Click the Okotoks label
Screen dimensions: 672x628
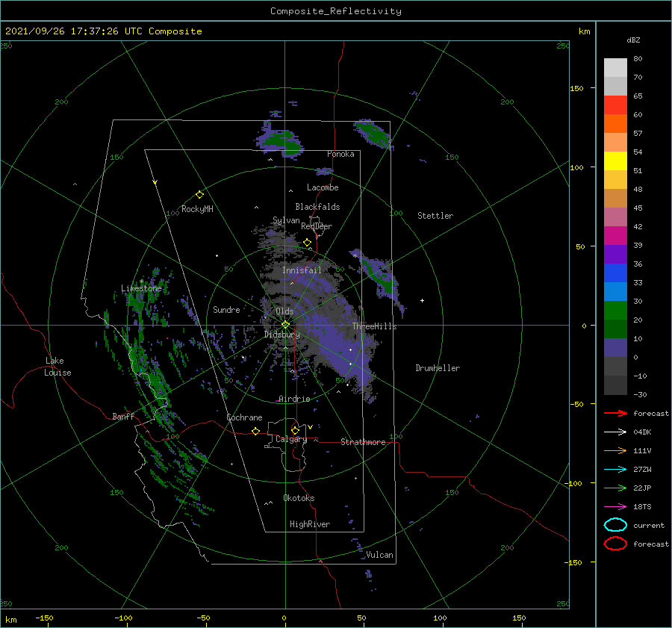point(299,498)
